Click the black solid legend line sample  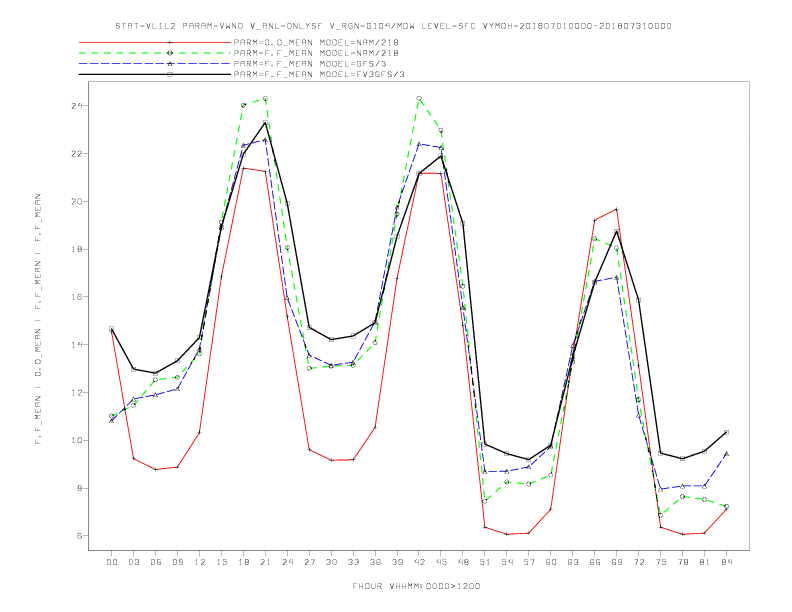[155, 75]
